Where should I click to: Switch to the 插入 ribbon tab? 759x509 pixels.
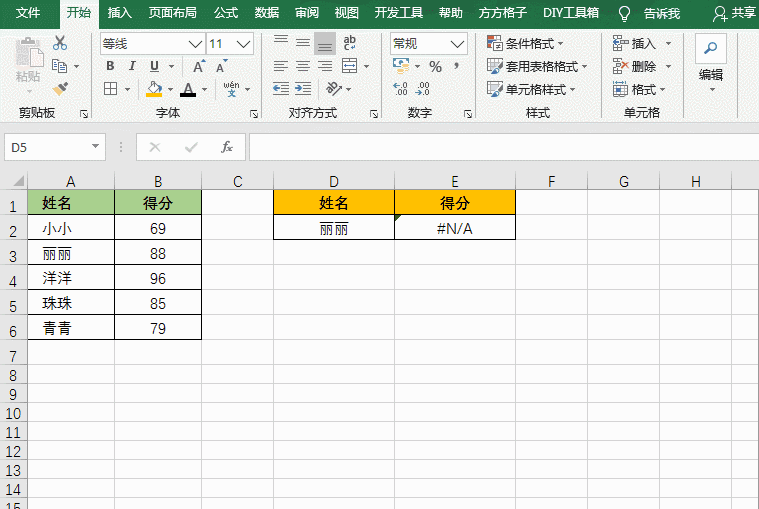tap(119, 13)
